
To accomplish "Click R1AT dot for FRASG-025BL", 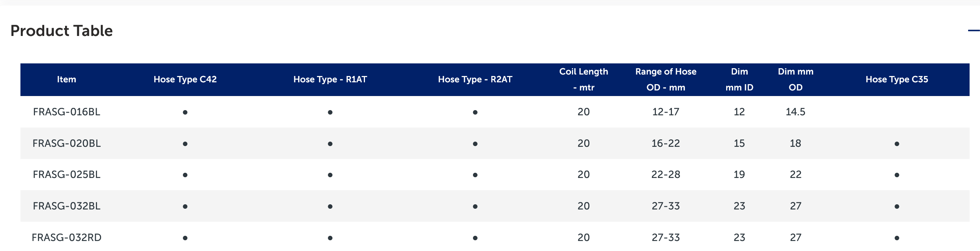I will click(330, 175).
